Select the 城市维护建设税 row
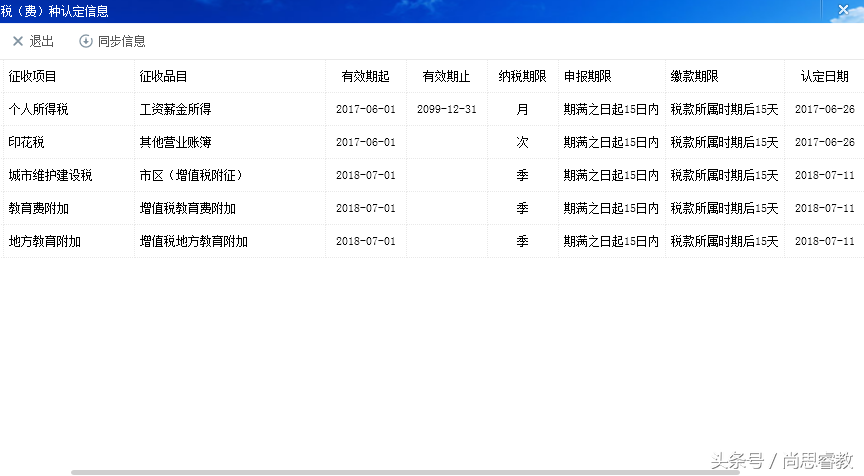Screen dimensions: 864x476 50,175
